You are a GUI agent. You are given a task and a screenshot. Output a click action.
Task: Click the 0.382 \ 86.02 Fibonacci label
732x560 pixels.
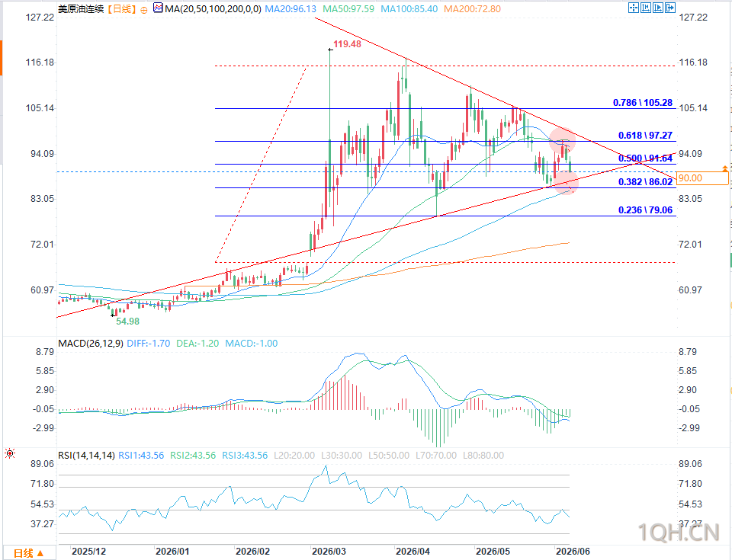tap(646, 182)
